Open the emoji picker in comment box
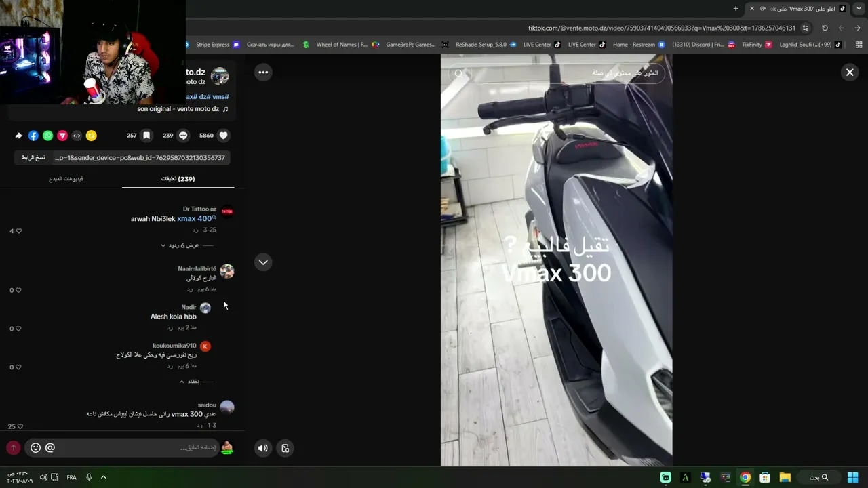This screenshot has width=868, height=488. [x=36, y=448]
